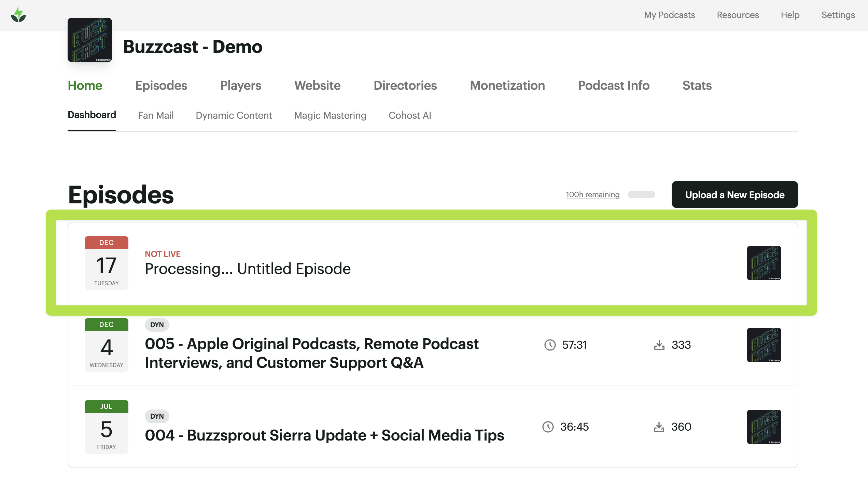868x490 pixels.
Task: Open the Monetization tab
Action: [x=507, y=85]
